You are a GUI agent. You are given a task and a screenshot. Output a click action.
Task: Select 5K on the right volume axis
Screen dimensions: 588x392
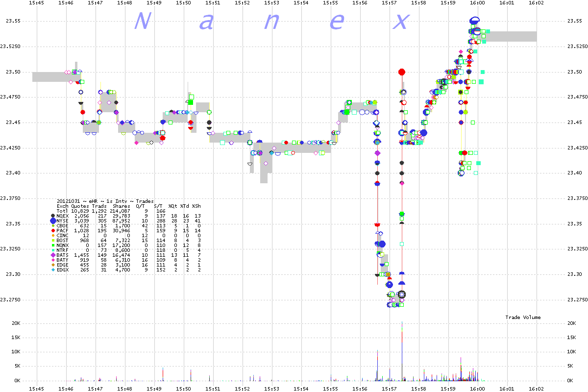tap(570, 366)
